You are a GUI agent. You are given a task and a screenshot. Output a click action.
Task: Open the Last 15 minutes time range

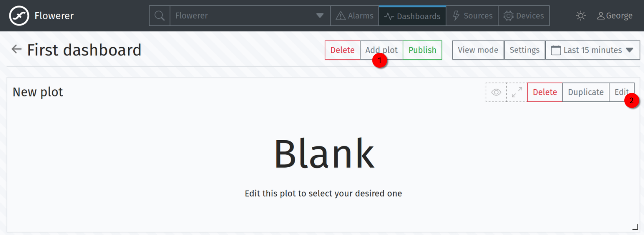pyautogui.click(x=593, y=50)
